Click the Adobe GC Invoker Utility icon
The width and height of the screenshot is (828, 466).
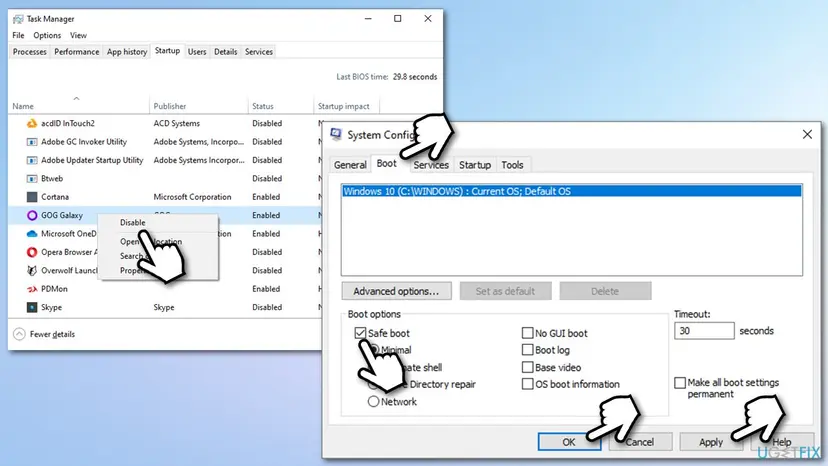(x=32, y=142)
